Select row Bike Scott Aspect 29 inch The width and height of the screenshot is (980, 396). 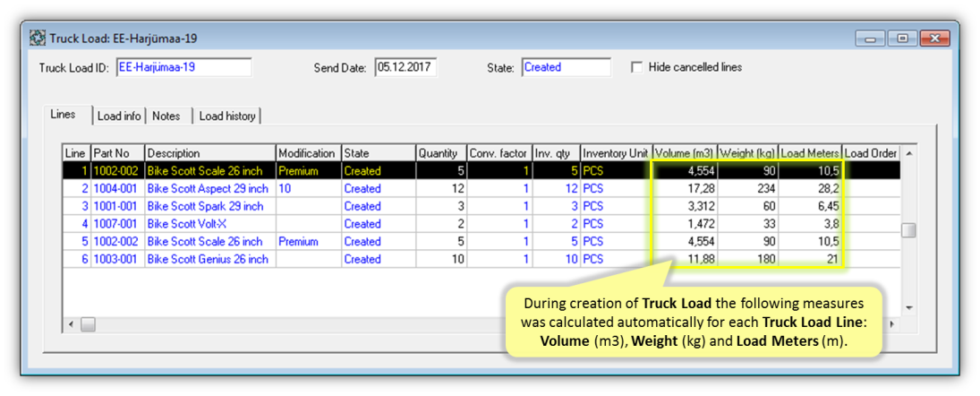(x=481, y=188)
